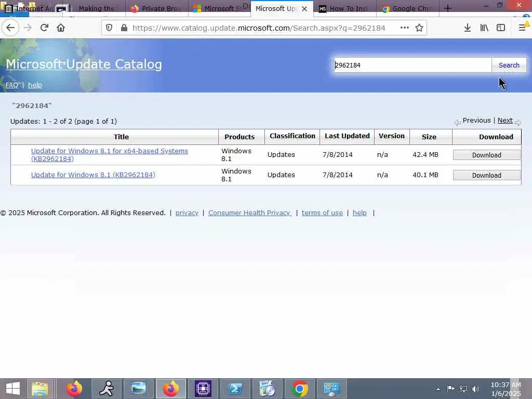Toggle the Firefox sidebar view
The width and height of the screenshot is (532, 399).
point(501,28)
